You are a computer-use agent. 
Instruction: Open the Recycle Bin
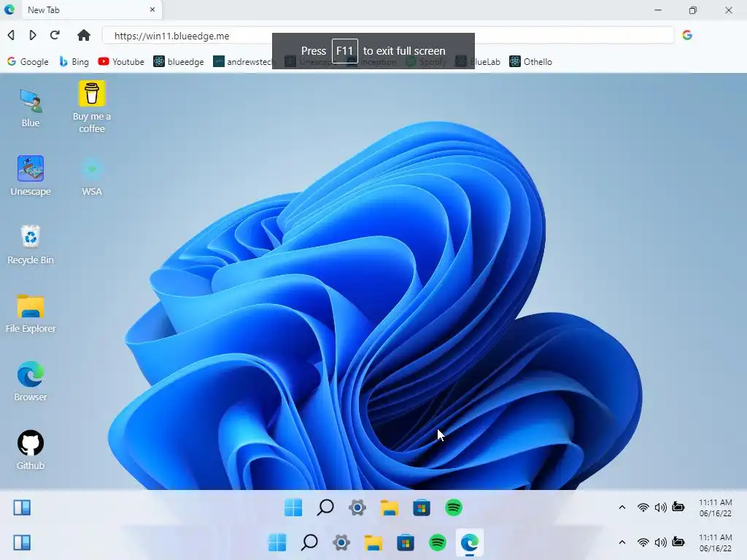click(x=31, y=245)
